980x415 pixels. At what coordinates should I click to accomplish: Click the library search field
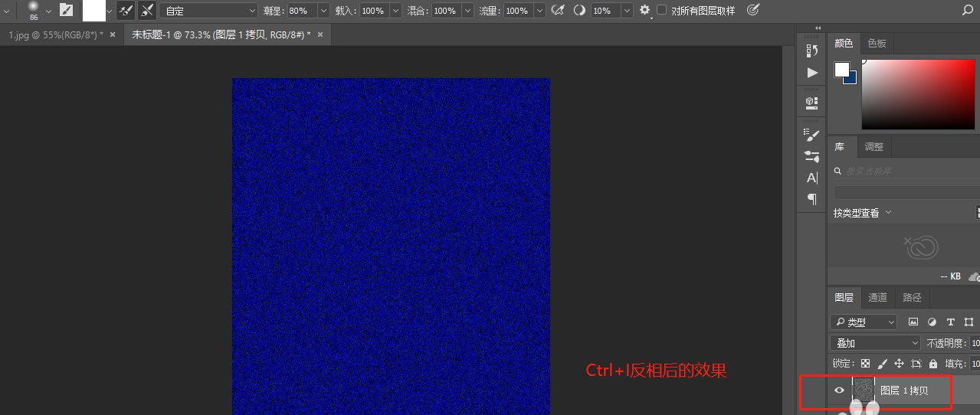pos(906,171)
